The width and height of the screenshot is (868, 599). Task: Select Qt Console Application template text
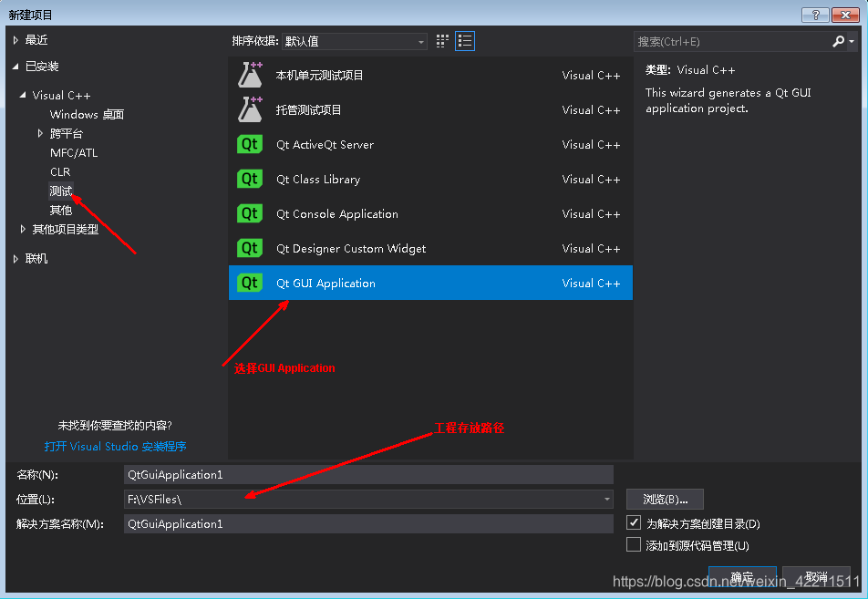(x=337, y=213)
